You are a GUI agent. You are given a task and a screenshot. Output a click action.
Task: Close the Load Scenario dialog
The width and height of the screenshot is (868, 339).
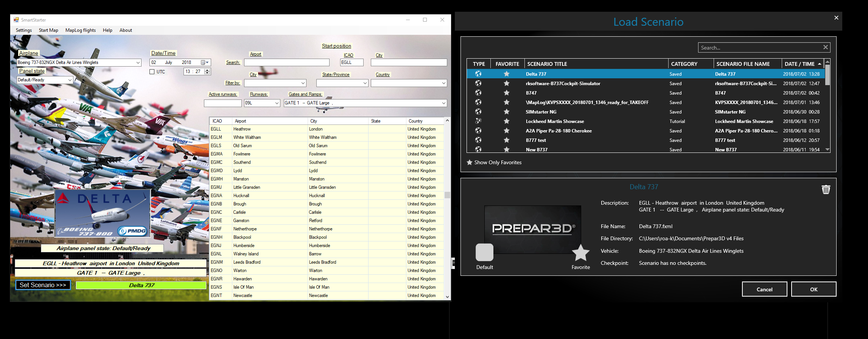(x=836, y=18)
